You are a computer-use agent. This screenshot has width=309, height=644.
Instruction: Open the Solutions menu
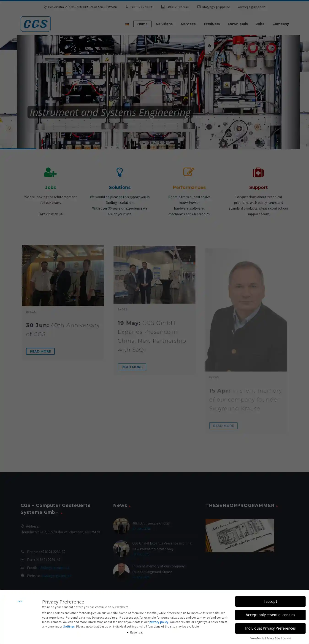(164, 24)
